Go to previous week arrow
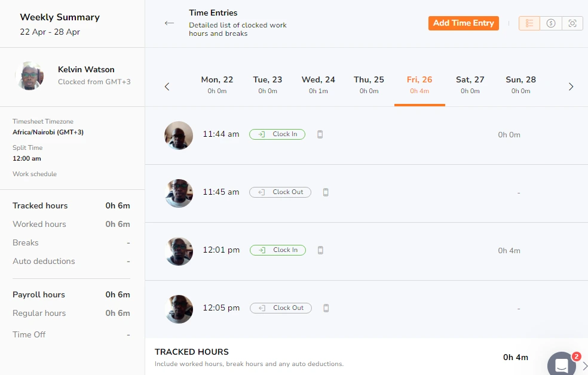This screenshot has width=588, height=375. point(167,87)
